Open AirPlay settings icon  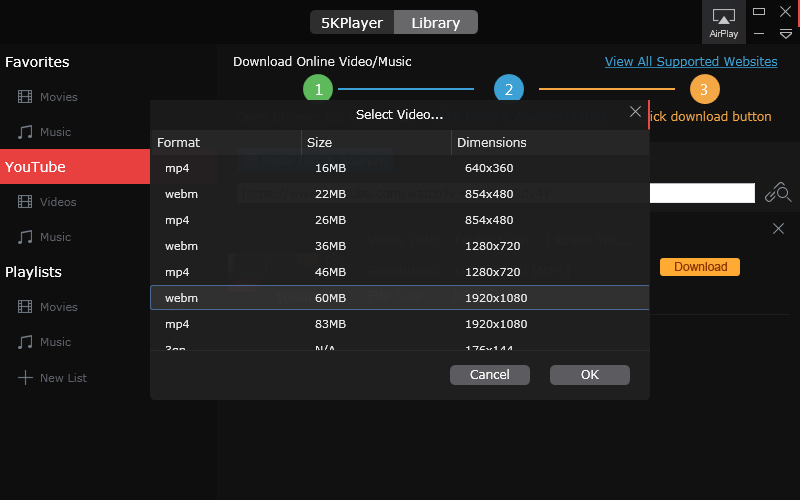[723, 22]
